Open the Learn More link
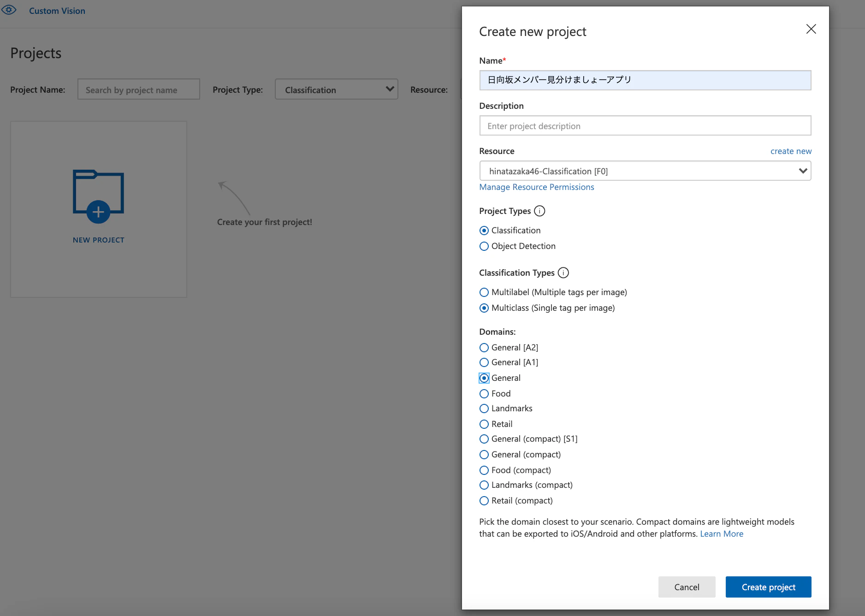Screen dimensions: 865x616 [x=721, y=534]
